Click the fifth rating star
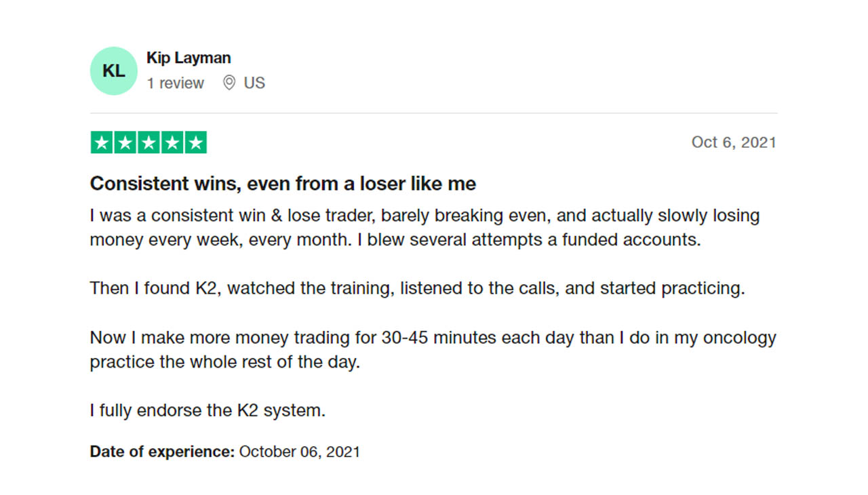The height and width of the screenshot is (495, 868). click(x=195, y=142)
